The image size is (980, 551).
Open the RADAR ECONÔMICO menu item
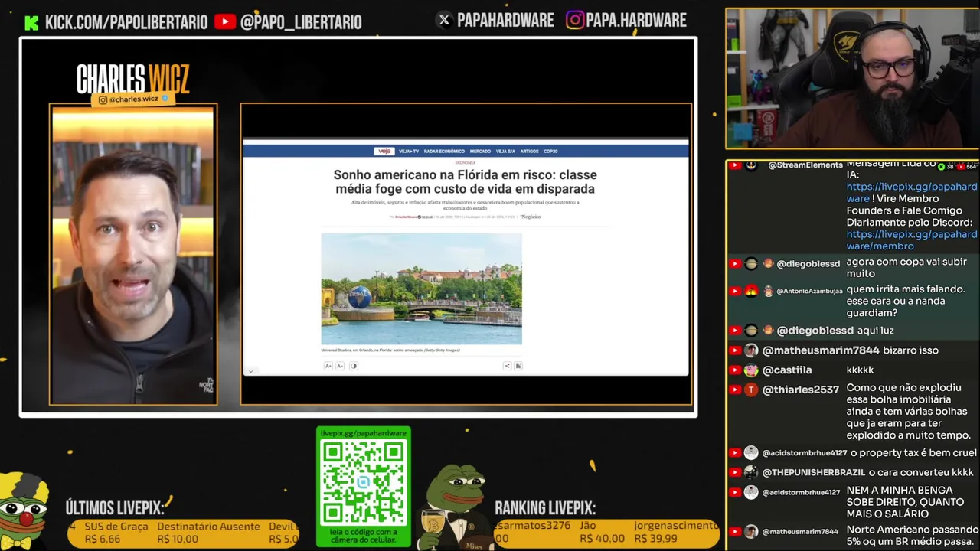pos(444,152)
